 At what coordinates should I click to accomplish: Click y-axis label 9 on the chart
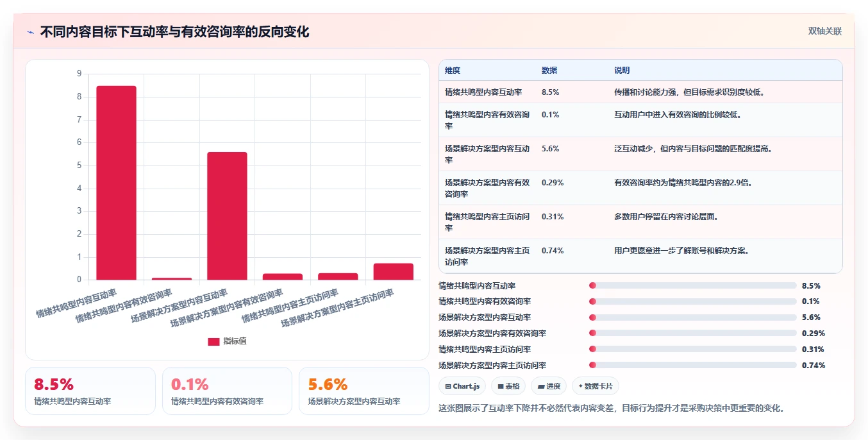[x=79, y=74]
